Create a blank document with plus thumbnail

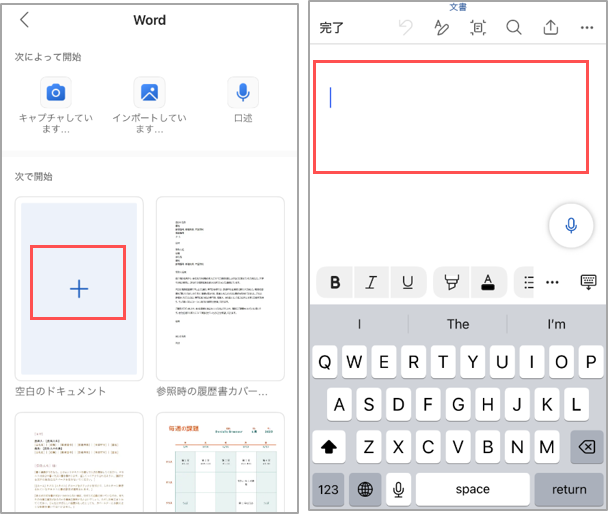click(79, 288)
